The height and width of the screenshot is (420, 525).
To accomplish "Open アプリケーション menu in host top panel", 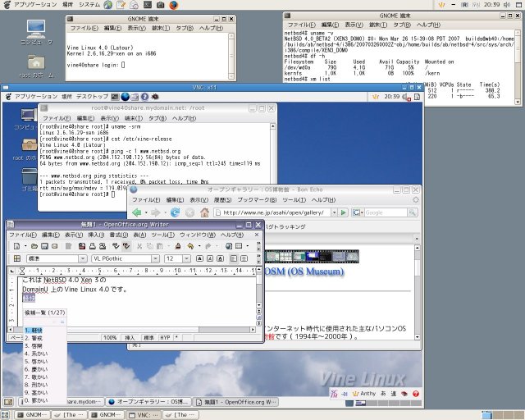I will coord(35,5).
